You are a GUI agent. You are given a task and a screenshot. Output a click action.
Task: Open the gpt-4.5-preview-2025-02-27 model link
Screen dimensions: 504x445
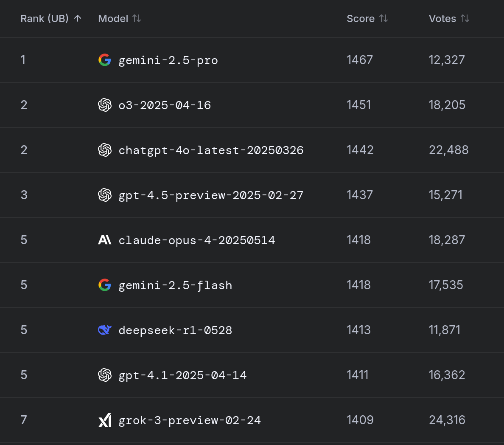pyautogui.click(x=211, y=195)
